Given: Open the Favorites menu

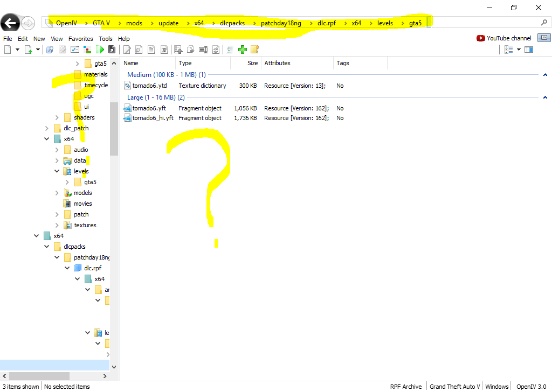Looking at the screenshot, I should (81, 39).
